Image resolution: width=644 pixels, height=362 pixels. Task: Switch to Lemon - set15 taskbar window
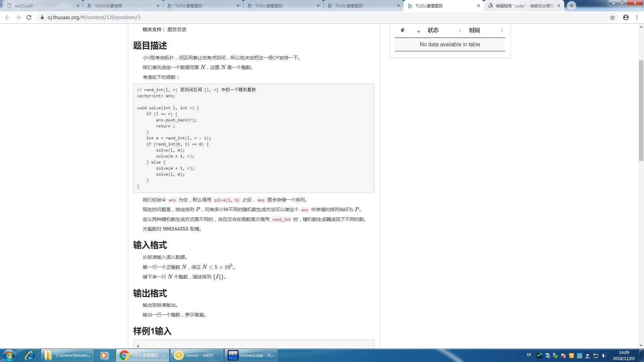pyautogui.click(x=197, y=355)
